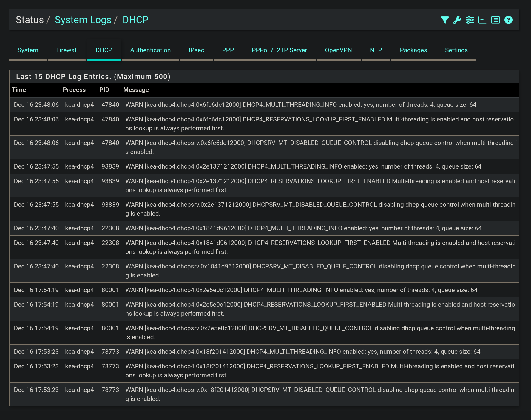
Task: Select the 0x2e5e0c12000 DHCPSRV_MT_DISABLED_QUEUE_CONTROL message
Action: [320, 333]
